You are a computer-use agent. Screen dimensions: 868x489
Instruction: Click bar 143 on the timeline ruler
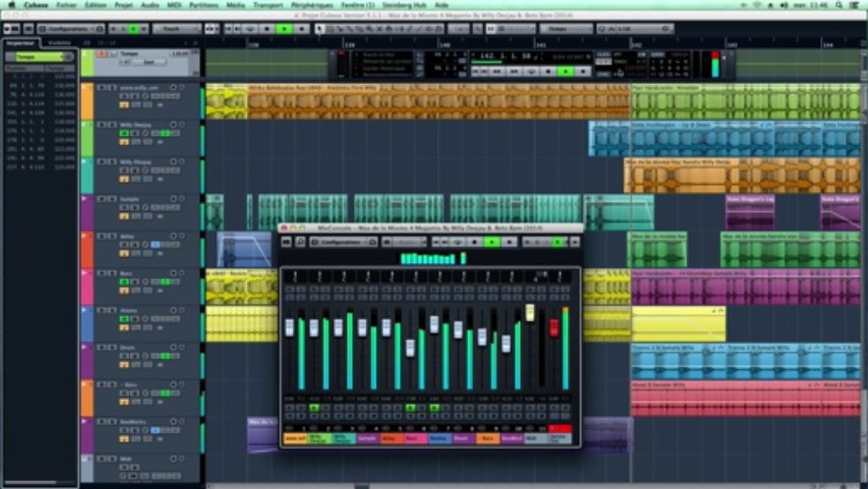[x=732, y=43]
